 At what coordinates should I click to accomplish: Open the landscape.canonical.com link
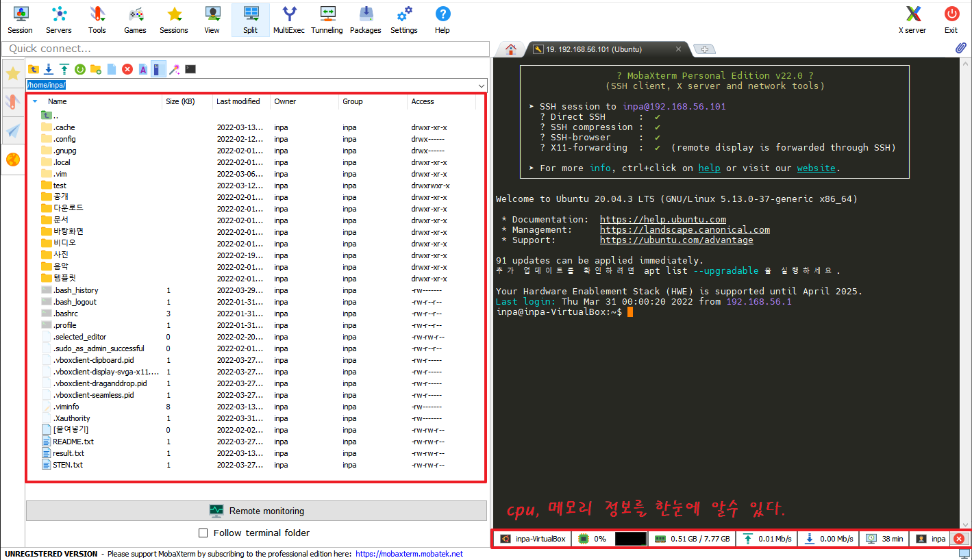(685, 230)
